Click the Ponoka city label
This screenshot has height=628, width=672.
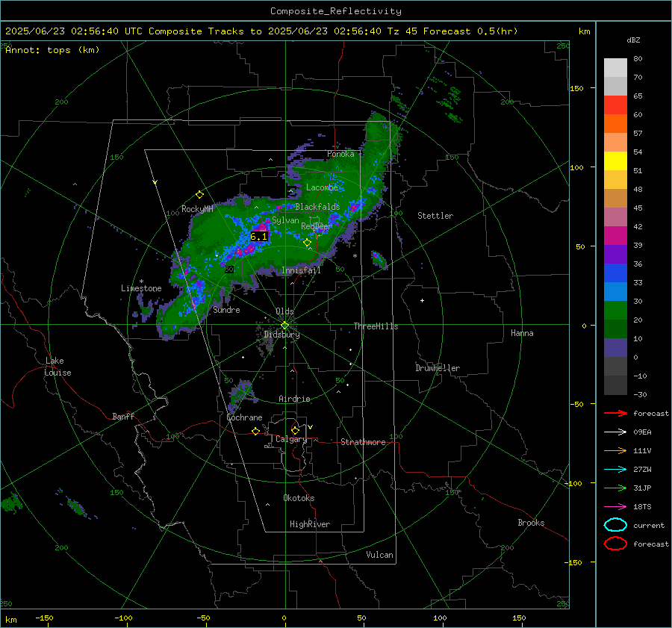click(x=340, y=154)
